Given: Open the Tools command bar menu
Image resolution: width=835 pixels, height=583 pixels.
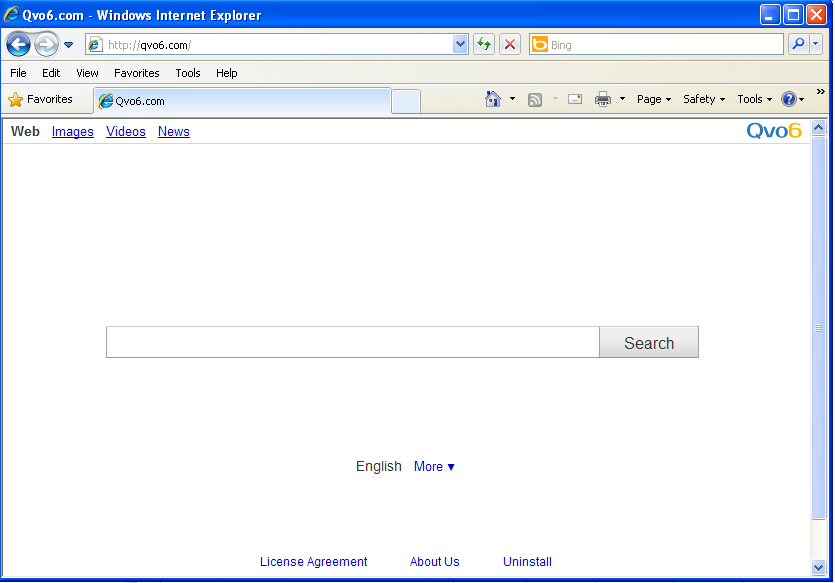Looking at the screenshot, I should [x=755, y=99].
